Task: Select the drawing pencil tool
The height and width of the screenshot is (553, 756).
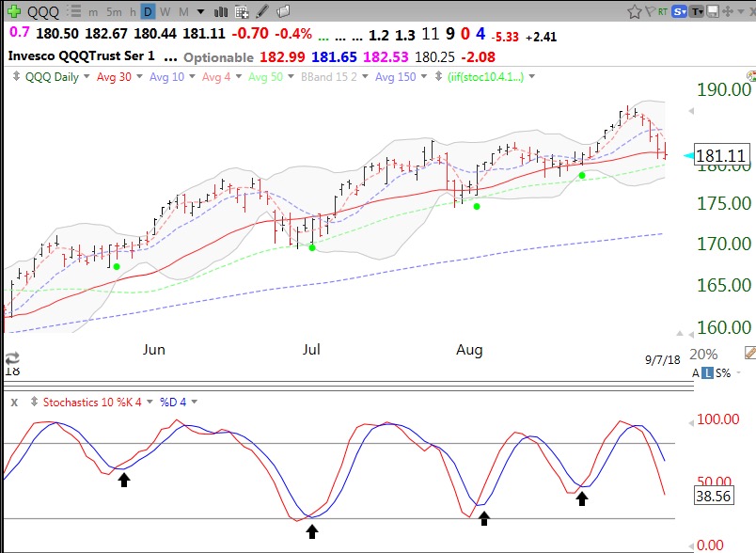Action: pyautogui.click(x=262, y=11)
